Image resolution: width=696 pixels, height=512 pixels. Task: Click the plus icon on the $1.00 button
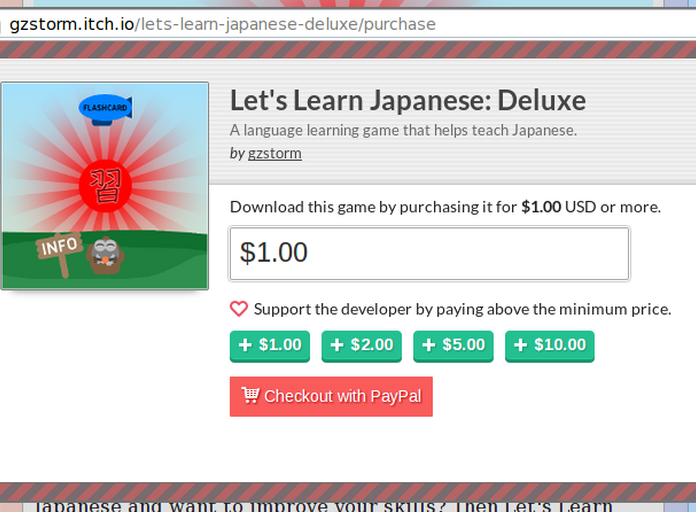[245, 345]
